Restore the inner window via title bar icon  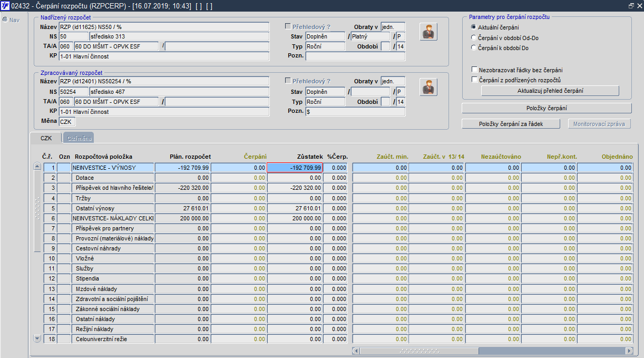(631, 5)
